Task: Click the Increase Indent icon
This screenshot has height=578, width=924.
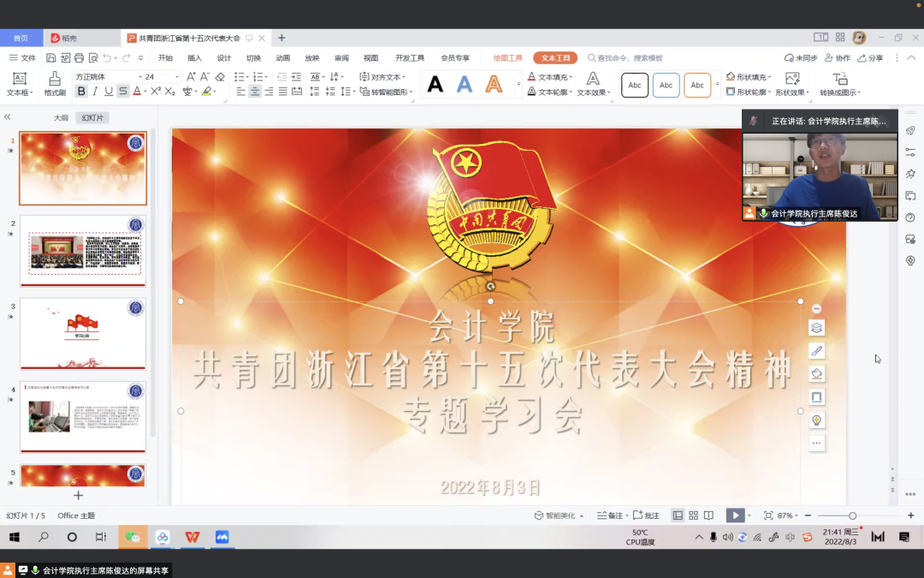Action: pyautogui.click(x=296, y=77)
